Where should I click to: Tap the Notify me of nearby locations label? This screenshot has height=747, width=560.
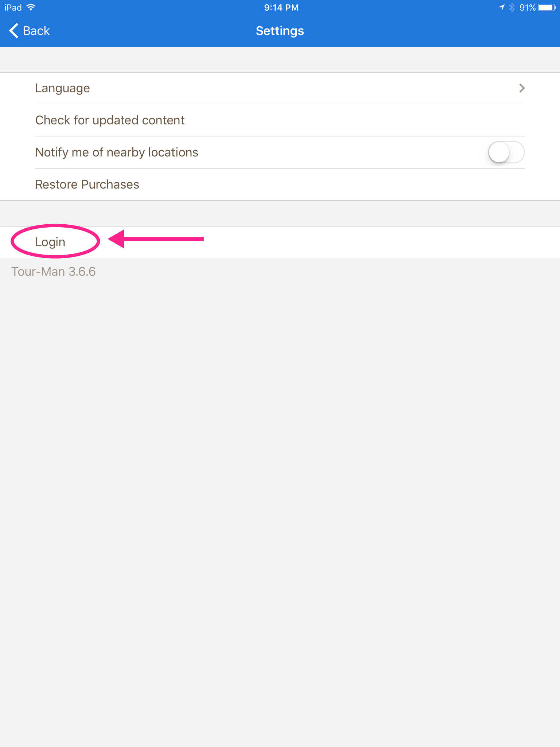(117, 152)
